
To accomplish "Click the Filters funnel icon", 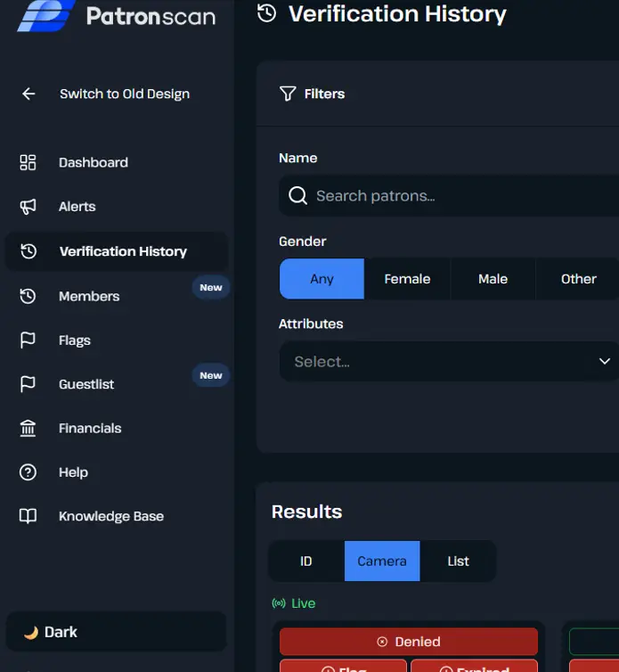I will point(288,94).
